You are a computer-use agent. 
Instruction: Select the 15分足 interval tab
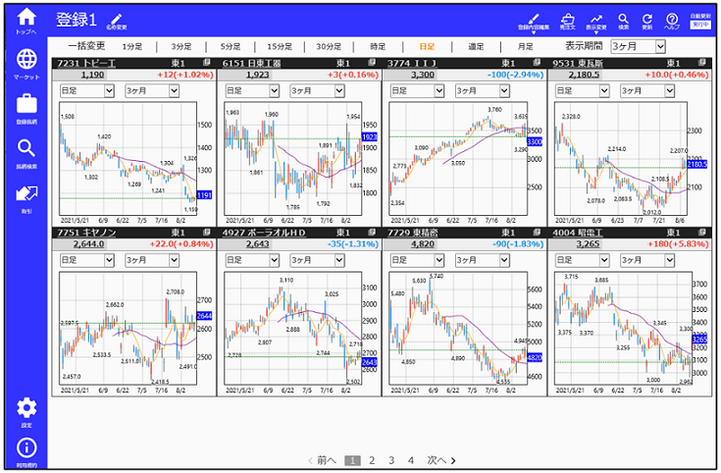click(280, 46)
